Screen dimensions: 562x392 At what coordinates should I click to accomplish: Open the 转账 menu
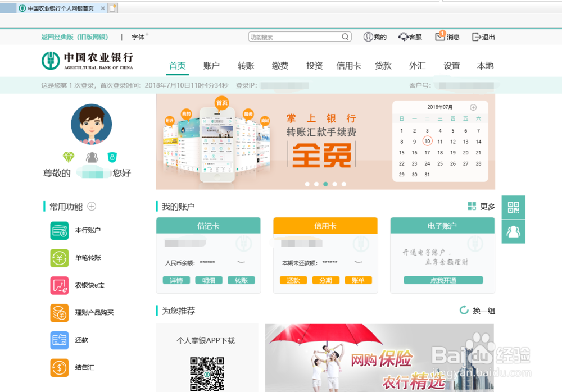246,66
